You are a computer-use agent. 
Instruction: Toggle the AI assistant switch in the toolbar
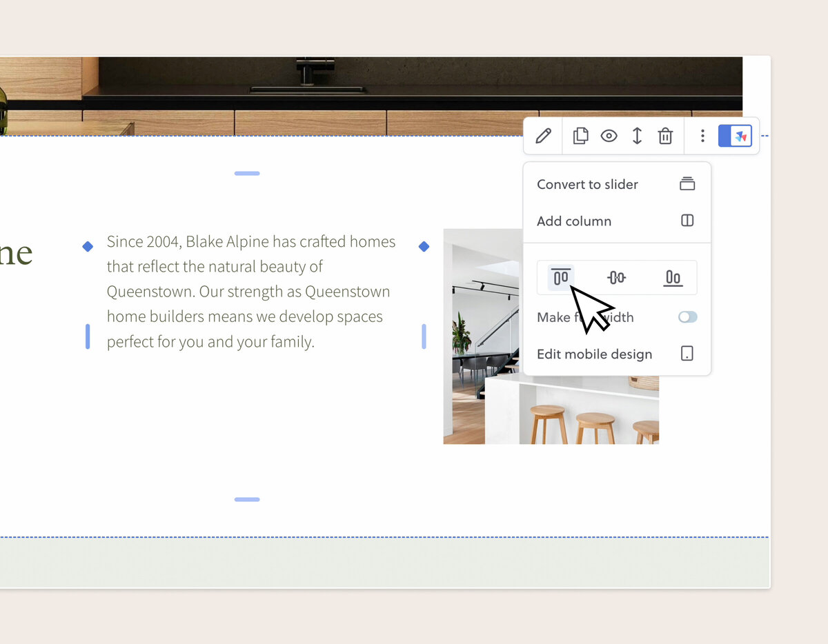pyautogui.click(x=736, y=136)
